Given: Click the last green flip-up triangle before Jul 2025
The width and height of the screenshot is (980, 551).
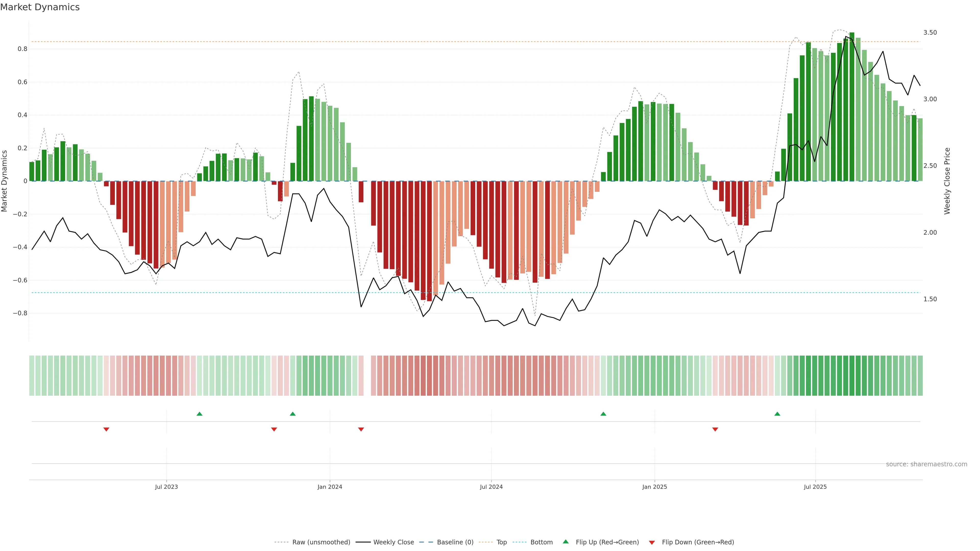Looking at the screenshot, I should point(777,414).
